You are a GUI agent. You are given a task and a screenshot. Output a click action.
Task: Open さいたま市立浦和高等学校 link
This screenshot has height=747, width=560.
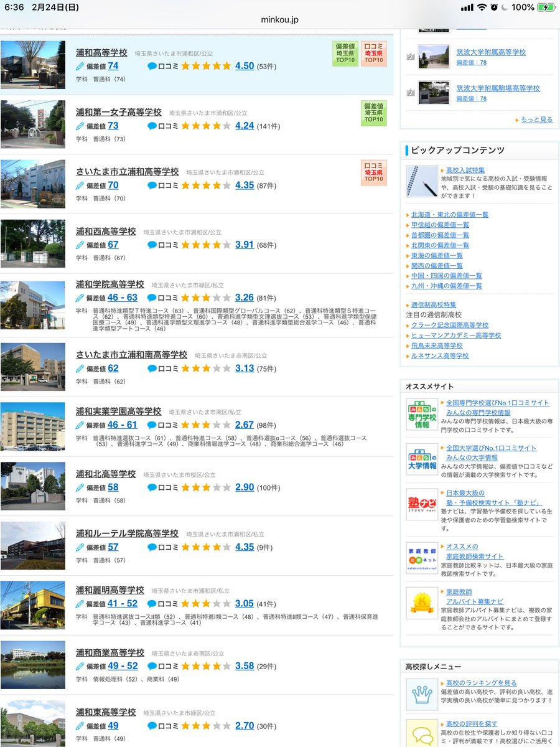coord(128,172)
